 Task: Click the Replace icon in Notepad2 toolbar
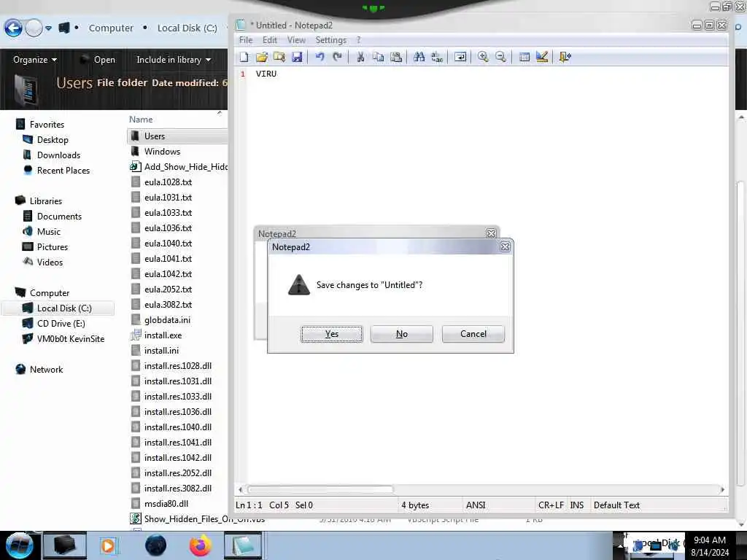[437, 57]
